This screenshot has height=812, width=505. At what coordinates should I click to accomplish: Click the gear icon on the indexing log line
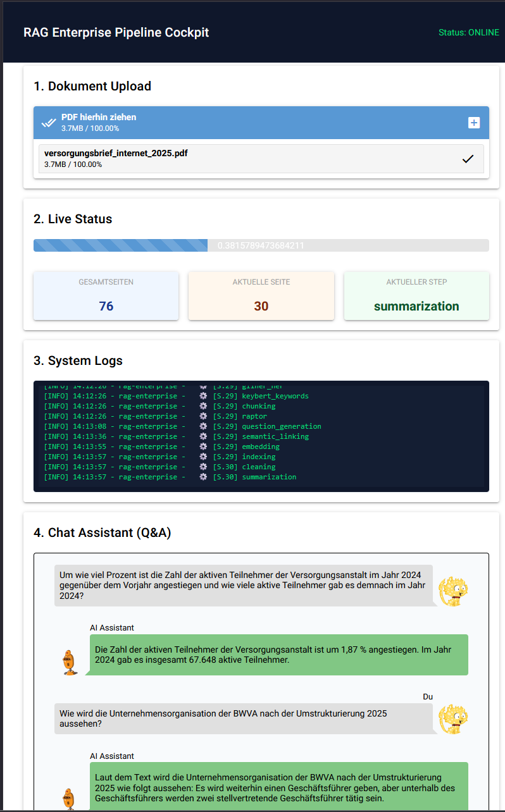[203, 457]
